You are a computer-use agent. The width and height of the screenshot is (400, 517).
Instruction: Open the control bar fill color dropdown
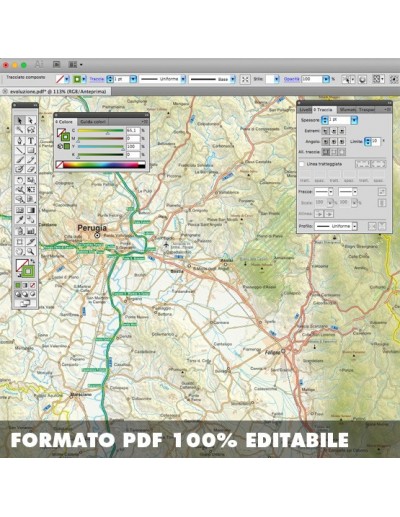pos(67,79)
